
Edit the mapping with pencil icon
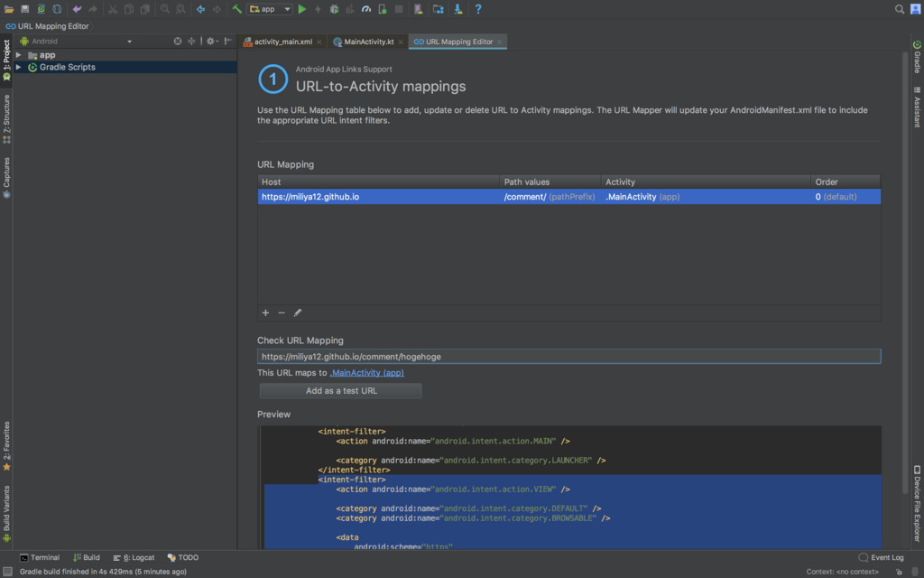point(298,312)
